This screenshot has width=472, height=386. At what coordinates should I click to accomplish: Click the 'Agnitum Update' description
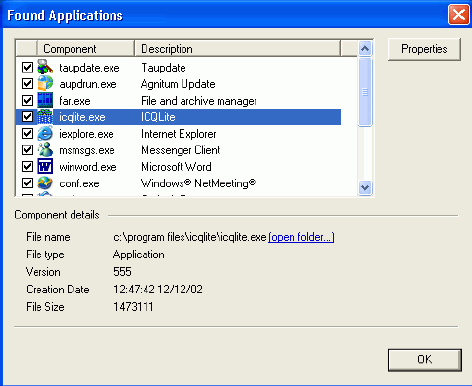178,84
